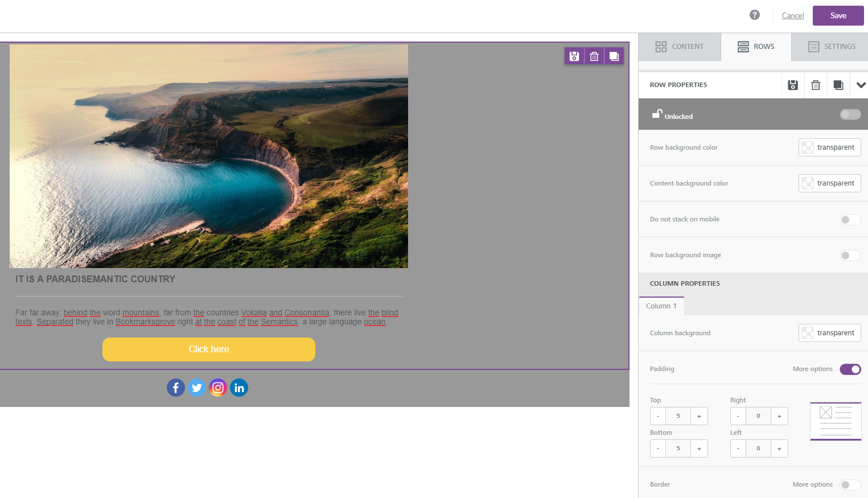The width and height of the screenshot is (868, 498).
Task: Decrease Right padding value
Action: click(738, 416)
